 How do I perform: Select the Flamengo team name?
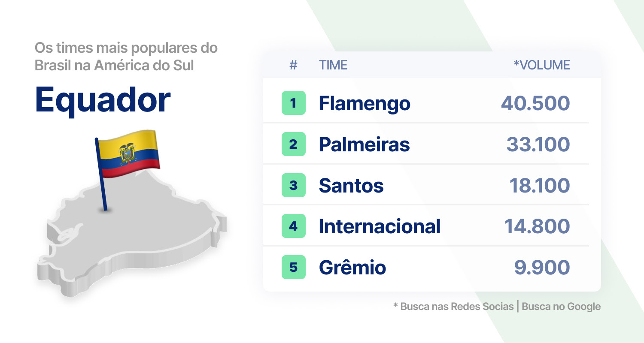pos(365,103)
